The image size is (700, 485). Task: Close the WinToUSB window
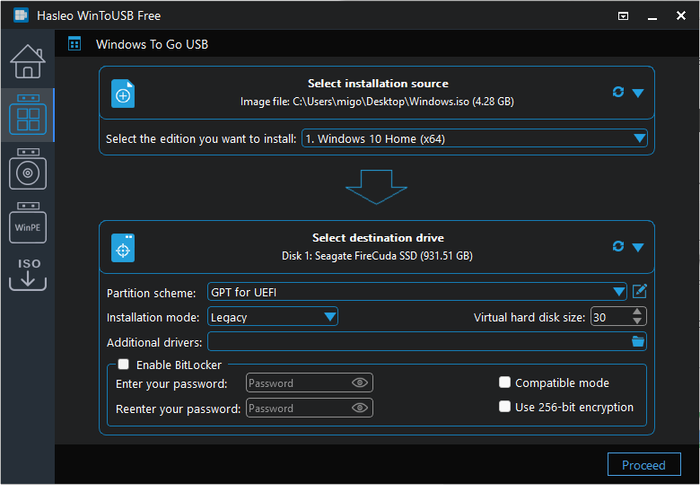click(x=681, y=16)
